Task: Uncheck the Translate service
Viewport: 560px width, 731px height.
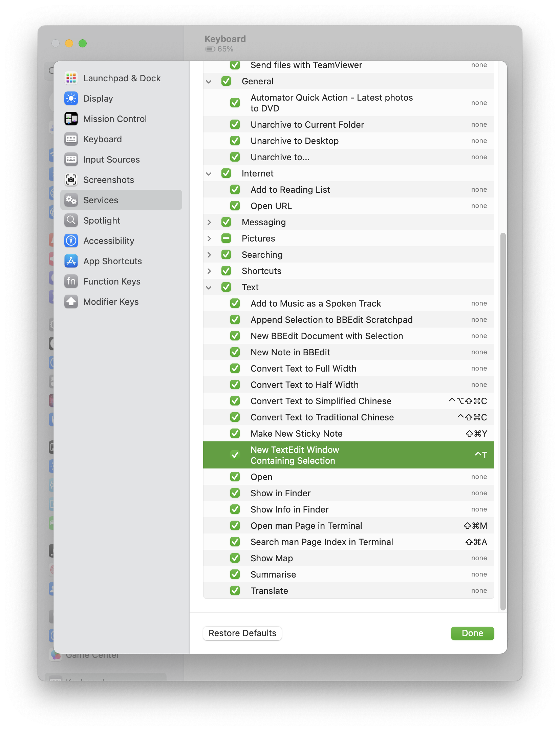Action: tap(235, 591)
